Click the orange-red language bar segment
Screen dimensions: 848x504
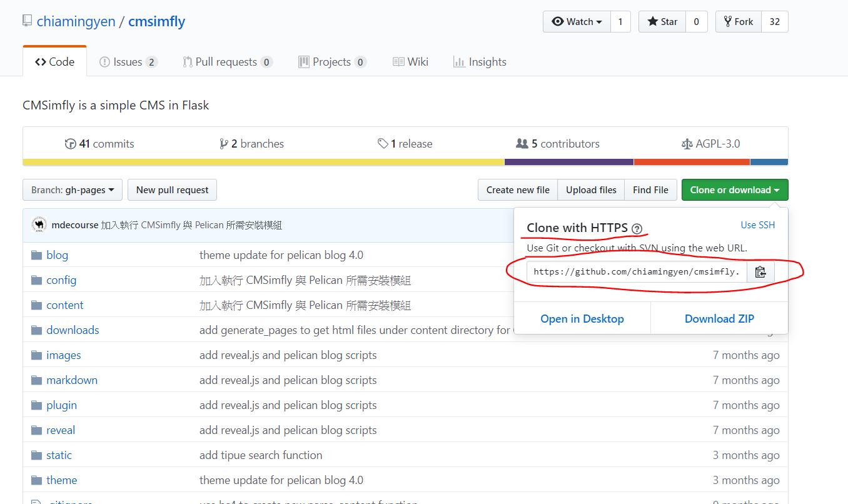tap(692, 162)
